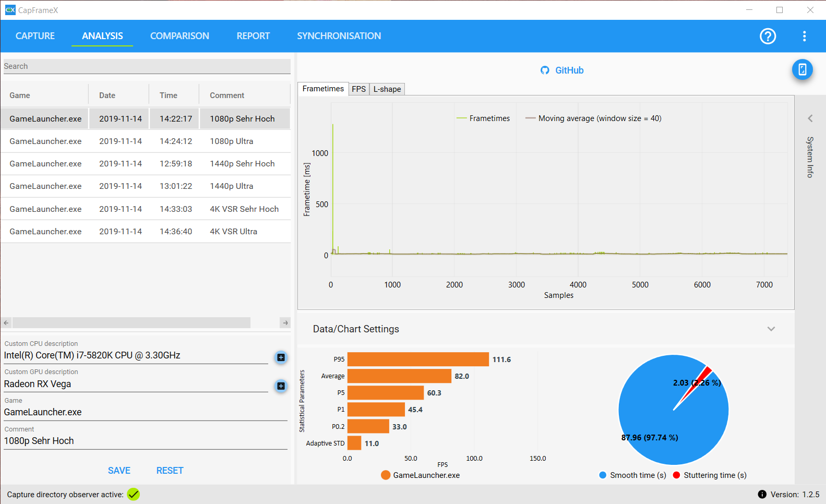Expand System Info side panel arrow
This screenshot has width=826, height=504.
click(x=810, y=118)
